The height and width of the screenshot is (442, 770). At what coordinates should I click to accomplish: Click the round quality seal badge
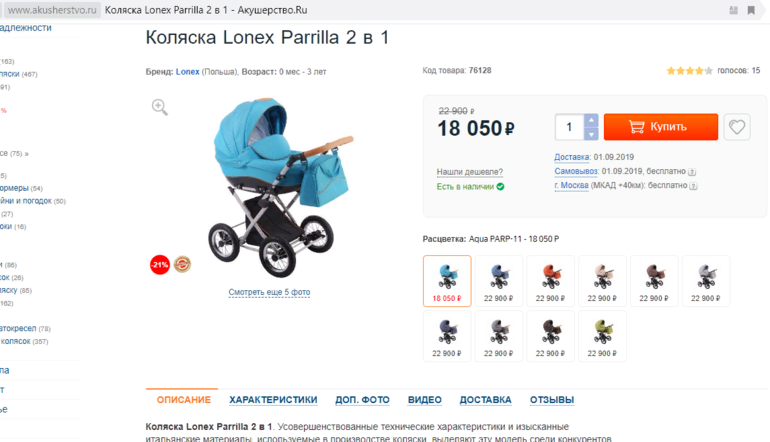point(182,264)
